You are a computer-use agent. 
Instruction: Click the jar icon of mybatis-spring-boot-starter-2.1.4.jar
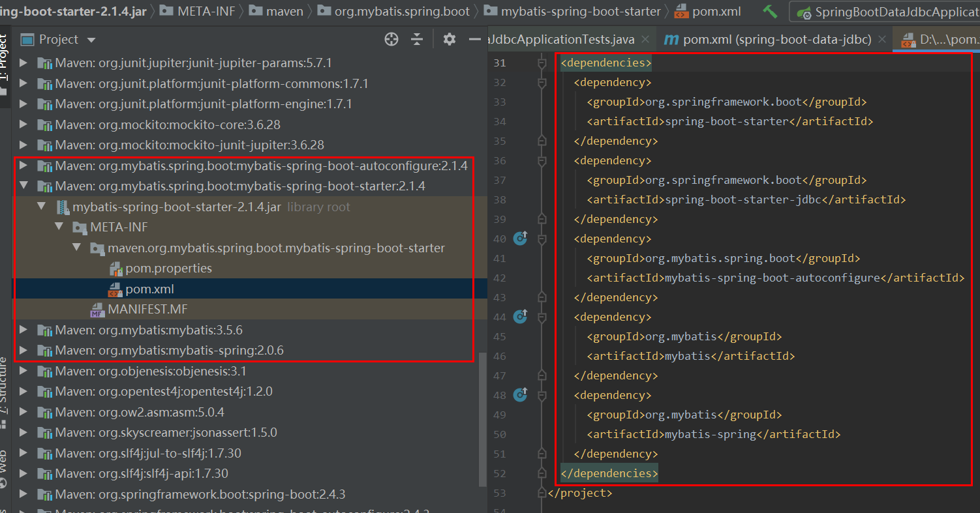[62, 207]
